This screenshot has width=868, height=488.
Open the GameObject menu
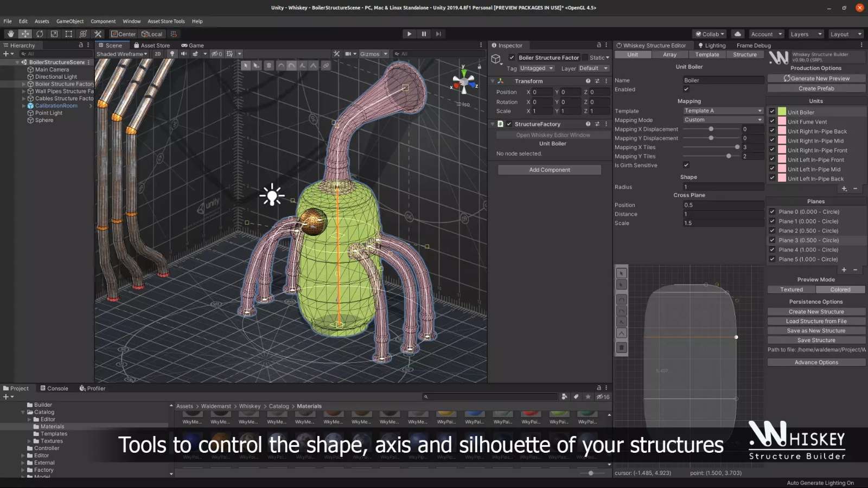pyautogui.click(x=70, y=21)
